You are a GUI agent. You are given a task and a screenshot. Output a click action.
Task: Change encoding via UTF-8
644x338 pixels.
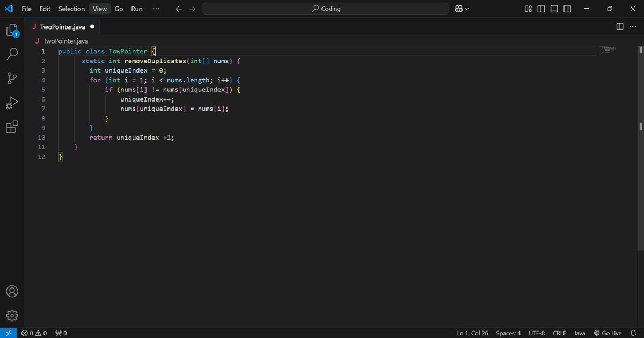coord(536,333)
